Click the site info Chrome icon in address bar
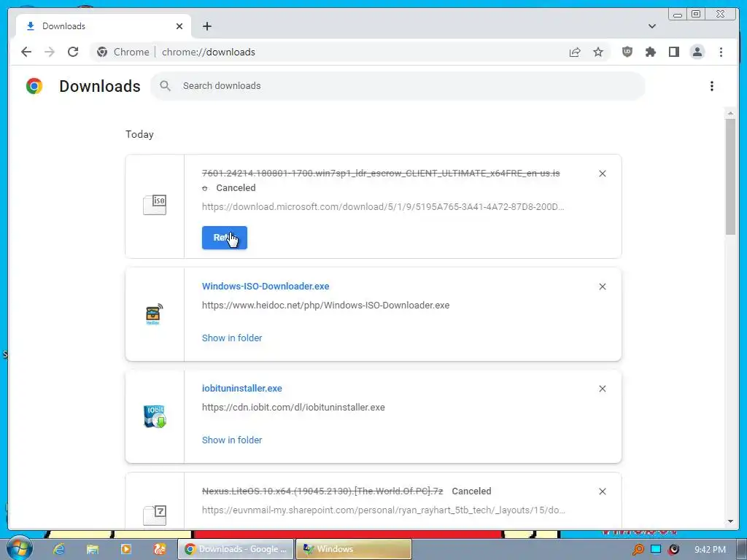 (x=102, y=52)
